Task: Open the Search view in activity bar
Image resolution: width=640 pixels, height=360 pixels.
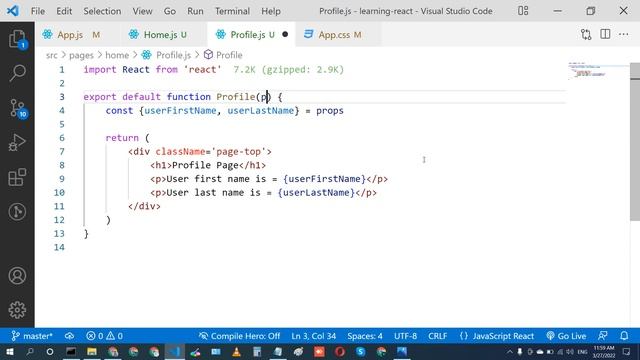Action: click(x=17, y=73)
